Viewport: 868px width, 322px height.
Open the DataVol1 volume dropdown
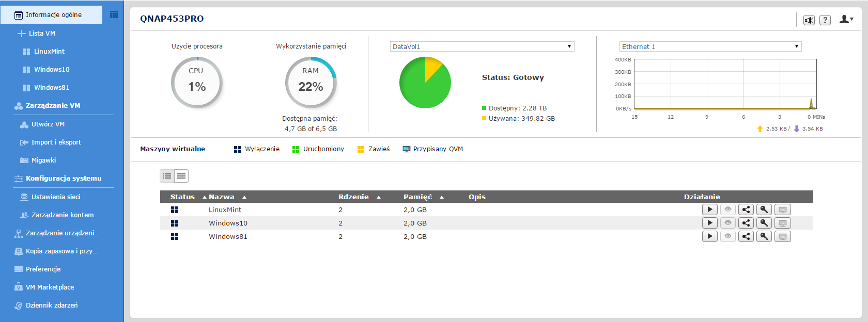pyautogui.click(x=482, y=46)
